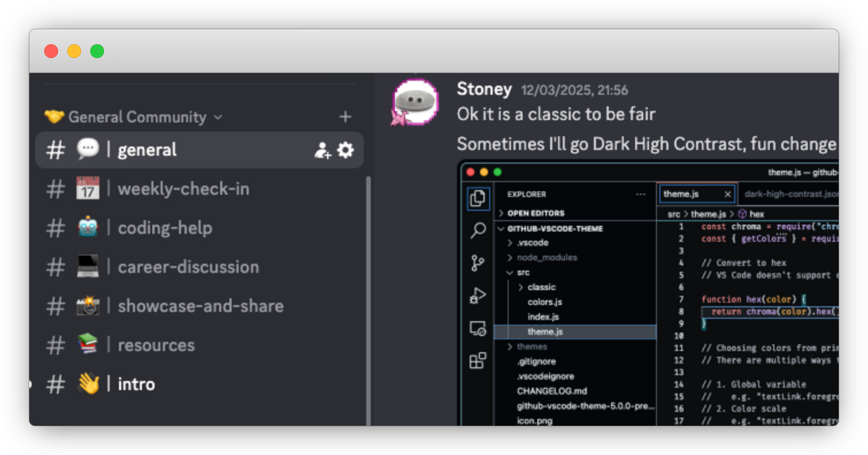Click the robot emoji beside coding-help

click(87, 228)
